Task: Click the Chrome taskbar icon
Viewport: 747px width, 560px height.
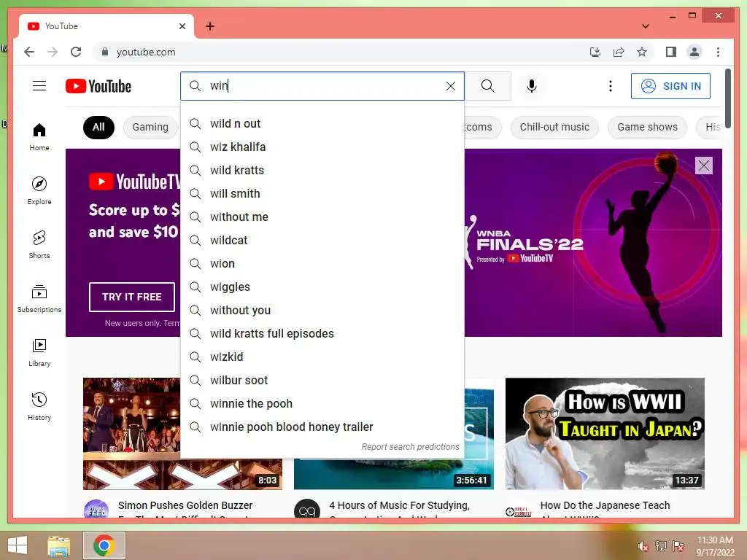Action: point(104,545)
